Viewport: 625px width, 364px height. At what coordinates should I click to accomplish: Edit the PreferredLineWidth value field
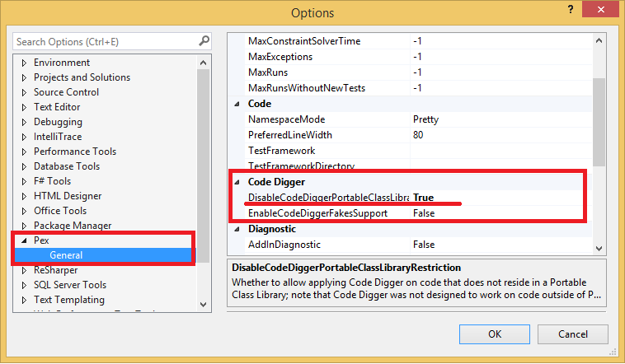pos(500,135)
